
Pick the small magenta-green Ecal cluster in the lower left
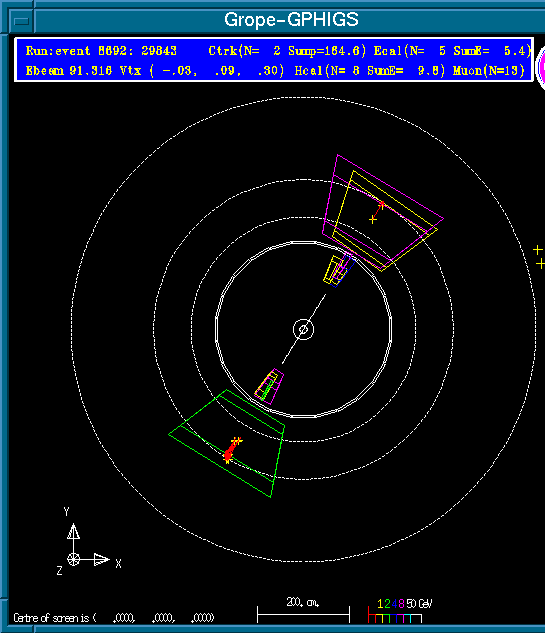(x=269, y=386)
